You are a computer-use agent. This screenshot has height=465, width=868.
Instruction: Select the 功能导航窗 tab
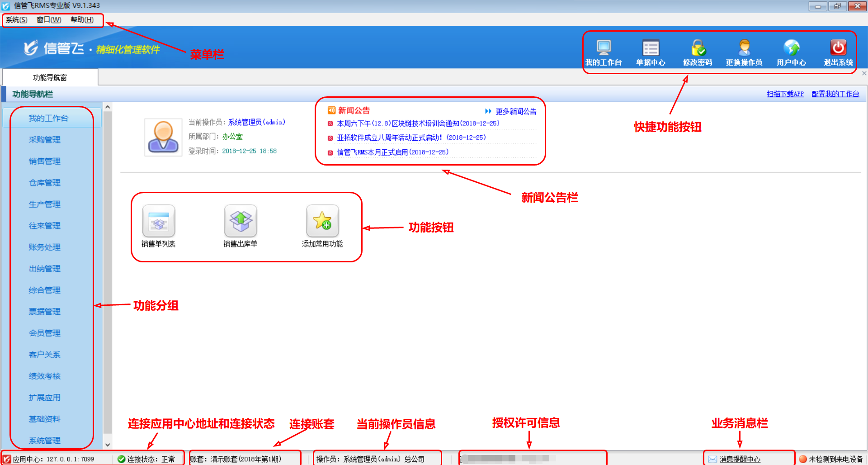[x=50, y=77]
